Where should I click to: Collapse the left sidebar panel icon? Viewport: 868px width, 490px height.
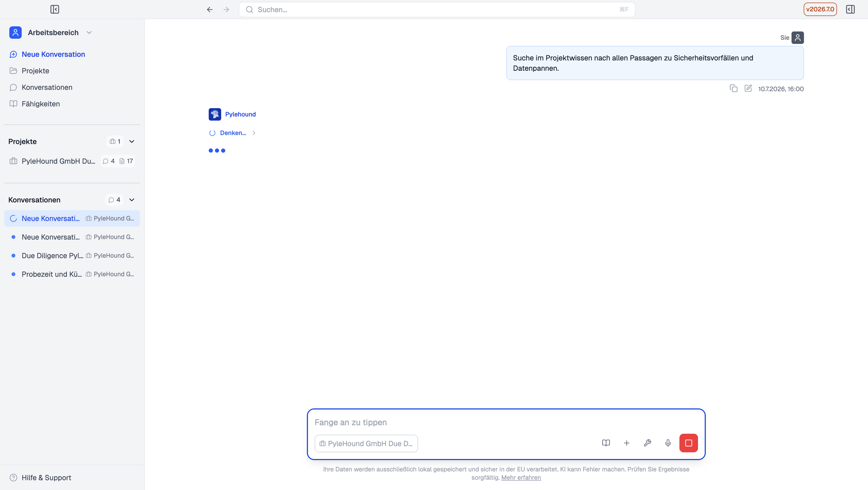[x=54, y=9]
